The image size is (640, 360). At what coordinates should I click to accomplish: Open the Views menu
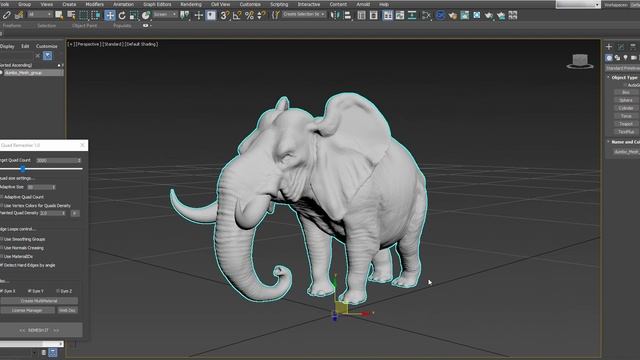pyautogui.click(x=47, y=4)
